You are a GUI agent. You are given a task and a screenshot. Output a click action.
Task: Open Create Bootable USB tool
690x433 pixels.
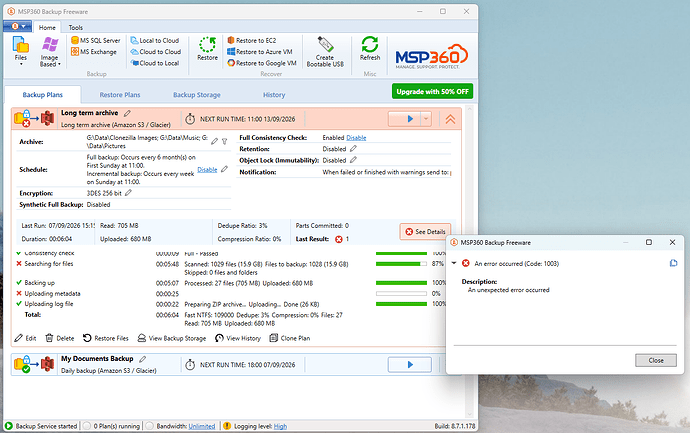click(x=325, y=52)
